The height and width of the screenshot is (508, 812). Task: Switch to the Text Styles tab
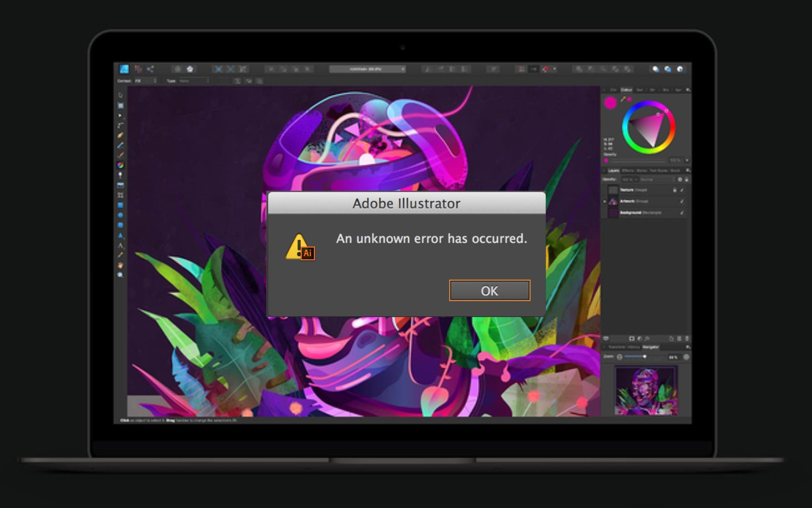tap(658, 171)
